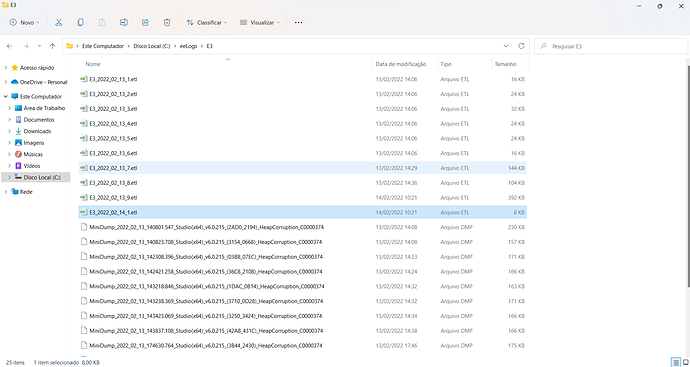This screenshot has height=367, width=690.
Task: Click the Pesquisar E3 search field
Action: click(x=610, y=46)
